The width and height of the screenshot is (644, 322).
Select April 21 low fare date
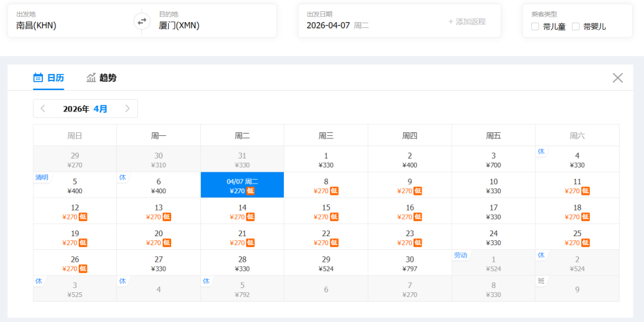pyautogui.click(x=242, y=237)
